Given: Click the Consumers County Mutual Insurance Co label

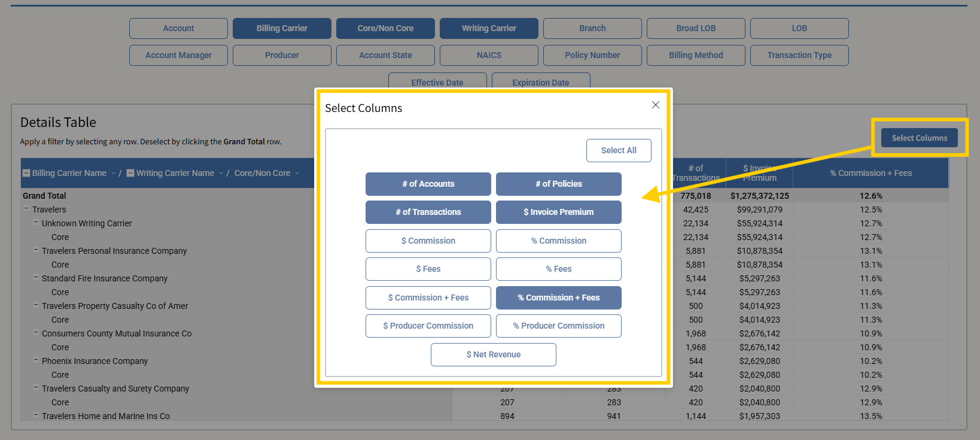Looking at the screenshot, I should 117,333.
